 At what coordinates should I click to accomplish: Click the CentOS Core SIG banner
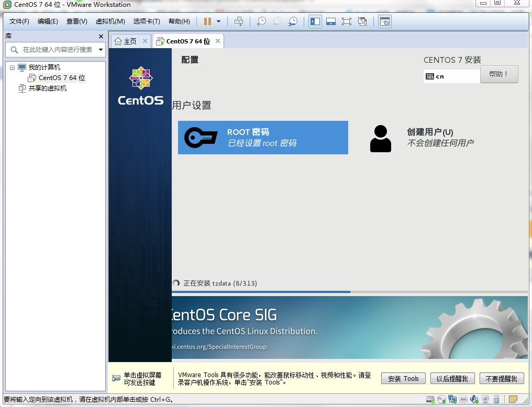(x=349, y=327)
